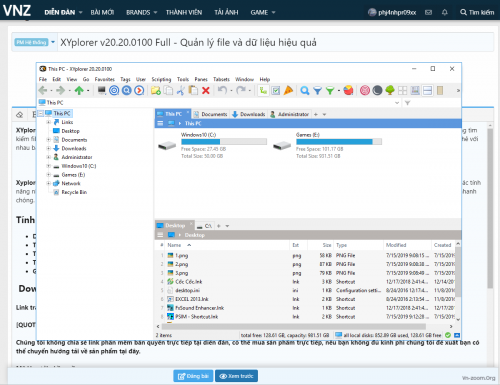The image size is (500, 385).
Task: Switch to the C:\ tab in lower pane
Action: (x=205, y=226)
